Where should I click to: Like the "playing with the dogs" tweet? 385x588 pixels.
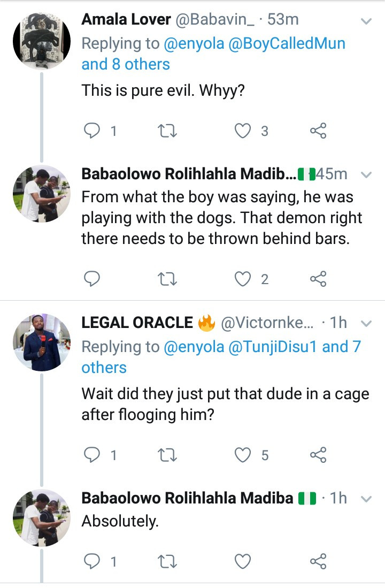click(x=244, y=278)
